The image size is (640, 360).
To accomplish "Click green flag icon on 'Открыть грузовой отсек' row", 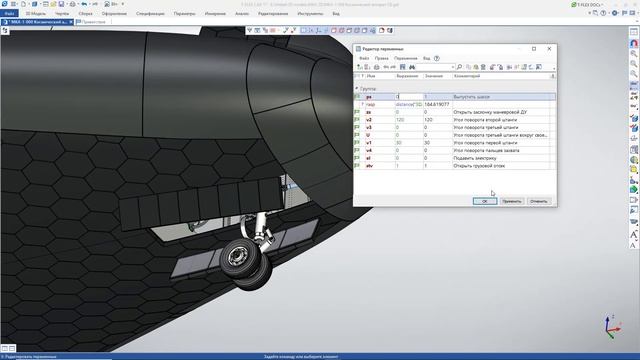I will 357,166.
